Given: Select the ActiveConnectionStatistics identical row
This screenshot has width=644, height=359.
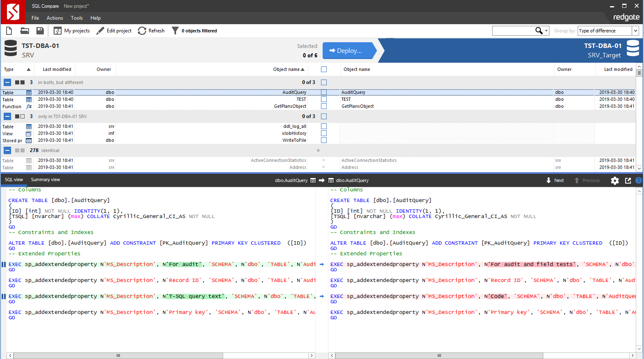Looking at the screenshot, I should pyautogui.click(x=318, y=161).
